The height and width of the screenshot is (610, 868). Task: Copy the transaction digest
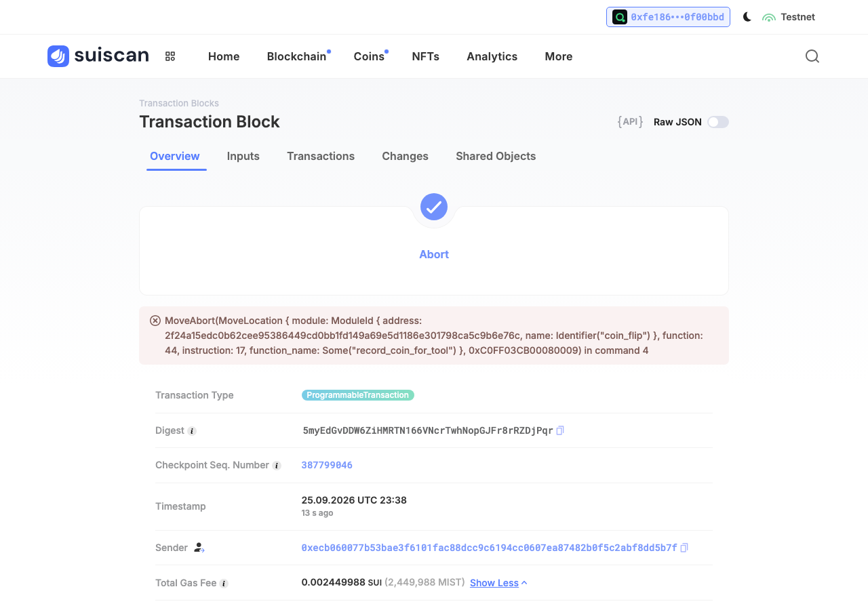coord(560,430)
